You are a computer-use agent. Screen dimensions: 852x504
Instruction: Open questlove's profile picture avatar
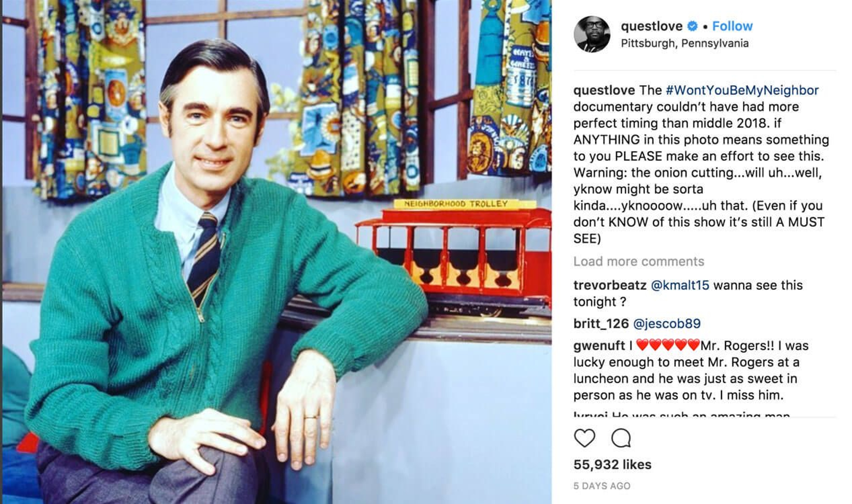592,34
